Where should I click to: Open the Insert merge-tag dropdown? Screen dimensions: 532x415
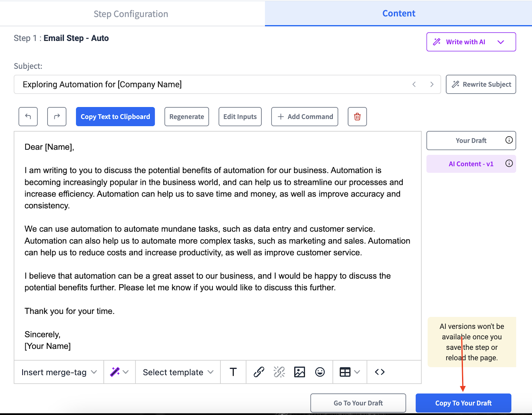pos(59,372)
